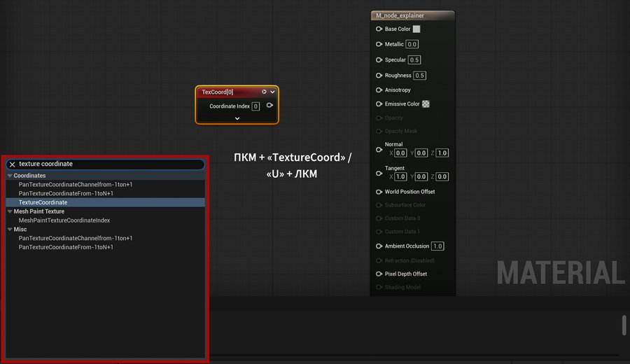Click the disabled Opacity Mask pin

coord(379,131)
